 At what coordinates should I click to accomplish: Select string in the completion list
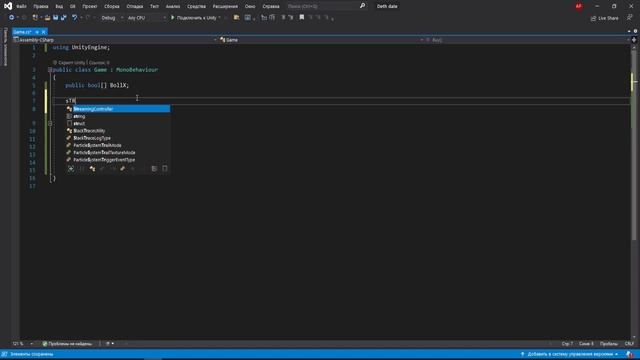click(x=118, y=116)
